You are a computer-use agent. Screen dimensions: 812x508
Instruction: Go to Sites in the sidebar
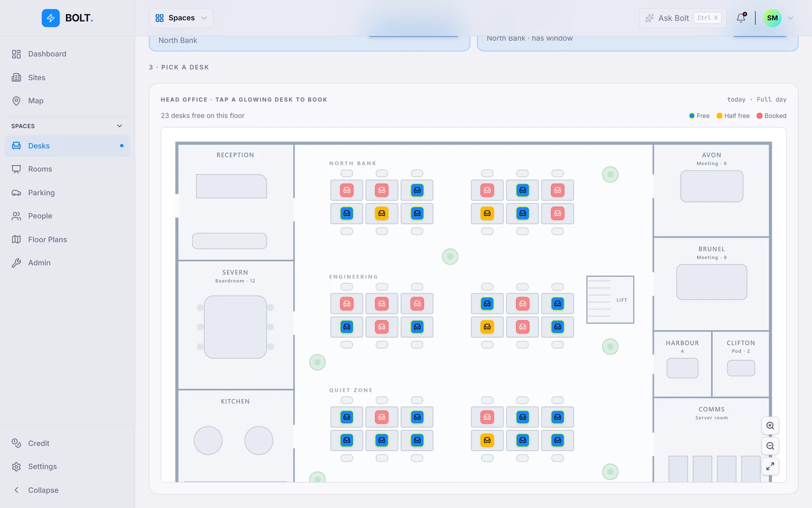pyautogui.click(x=67, y=77)
